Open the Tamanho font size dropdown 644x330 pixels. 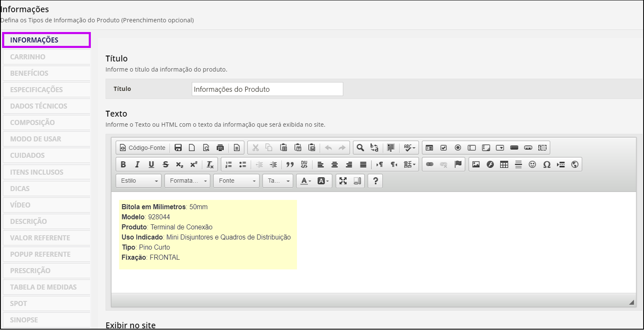coord(278,181)
